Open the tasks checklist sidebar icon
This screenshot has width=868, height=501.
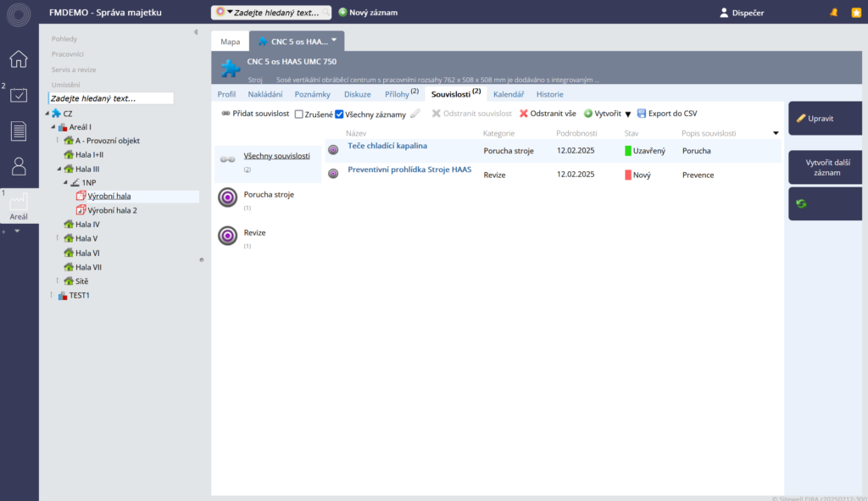coord(19,95)
